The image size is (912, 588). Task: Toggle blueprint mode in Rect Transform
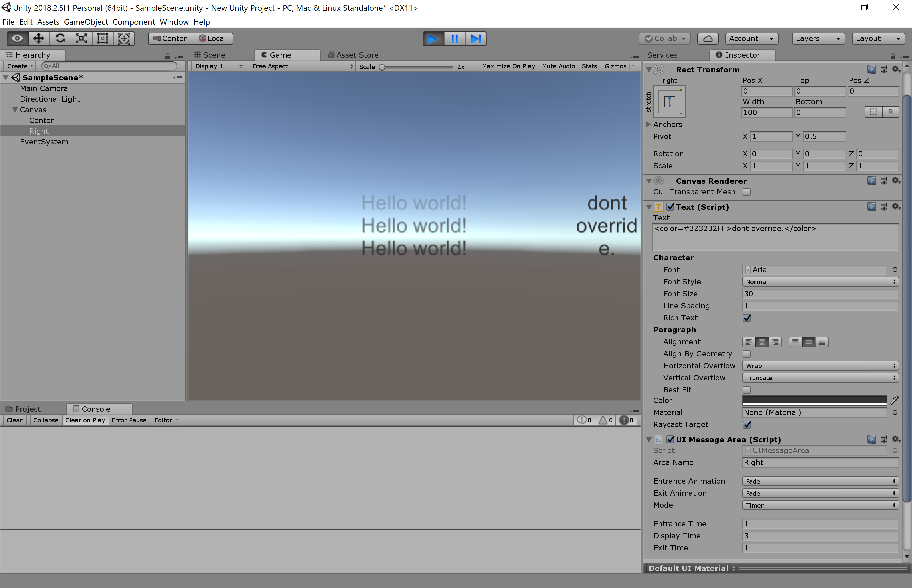point(873,112)
